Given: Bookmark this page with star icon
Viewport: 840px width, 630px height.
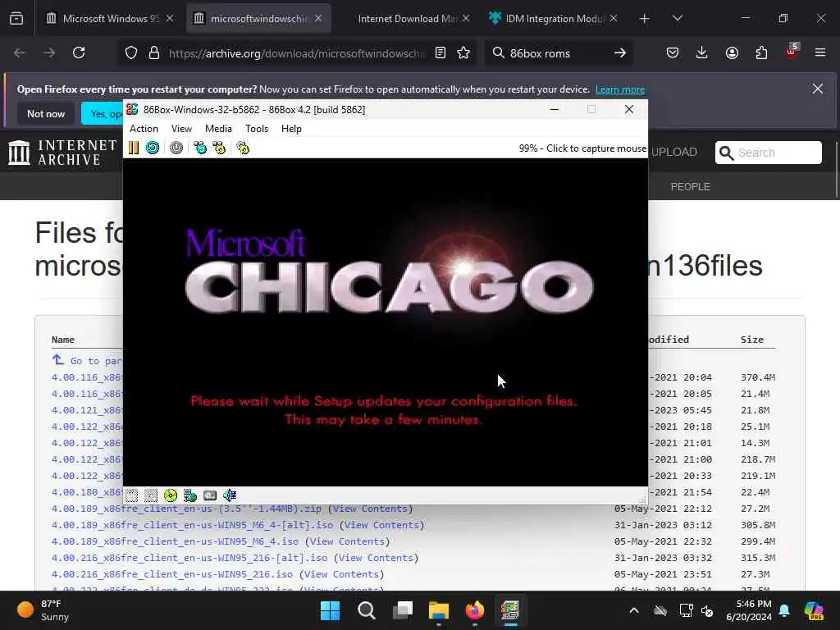Looking at the screenshot, I should 463,52.
